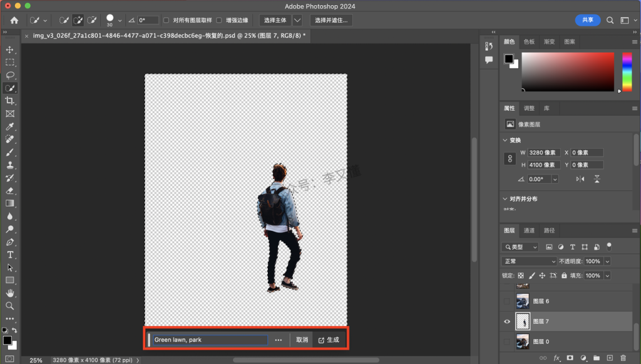Open brush size picker dropdown
The image size is (641, 364).
120,20
